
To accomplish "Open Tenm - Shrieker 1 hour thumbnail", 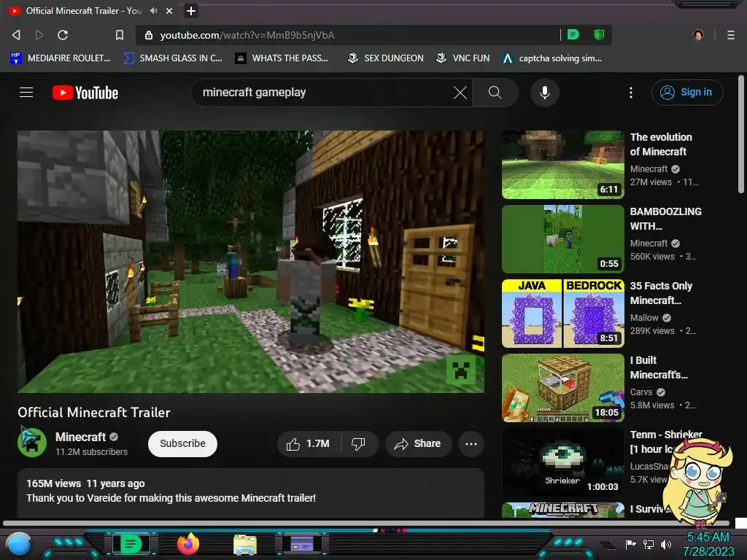I will click(562, 462).
